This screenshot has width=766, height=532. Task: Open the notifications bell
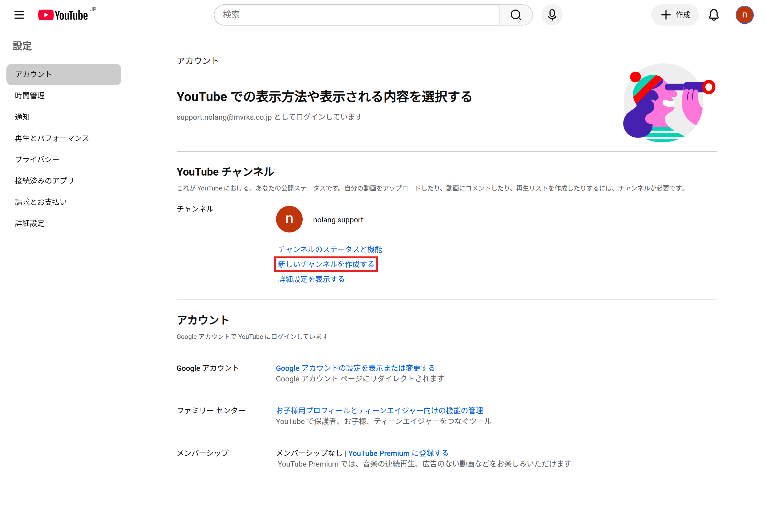point(713,15)
